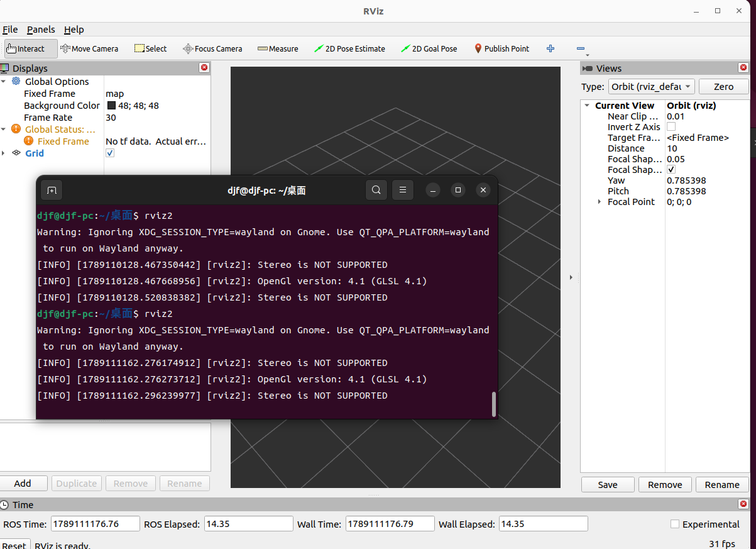Image resolution: width=756 pixels, height=549 pixels.
Task: Expand the Grid display node
Action: [4, 153]
